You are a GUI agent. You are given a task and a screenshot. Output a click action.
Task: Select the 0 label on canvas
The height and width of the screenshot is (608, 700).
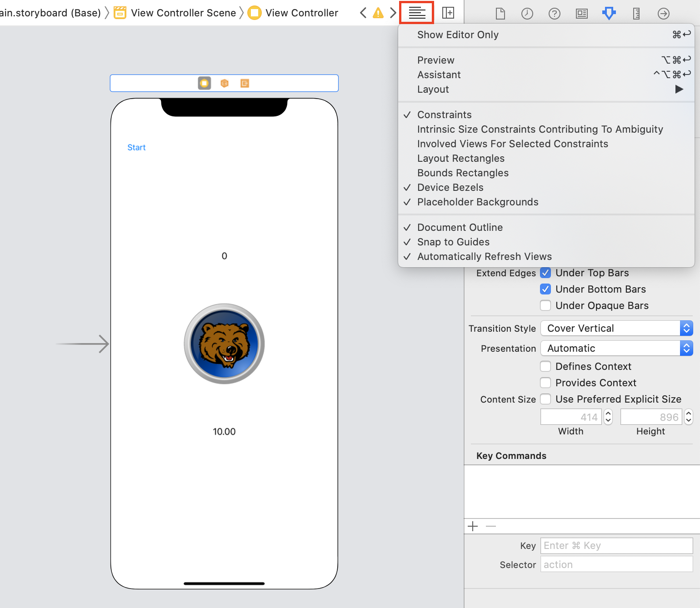[x=224, y=256]
